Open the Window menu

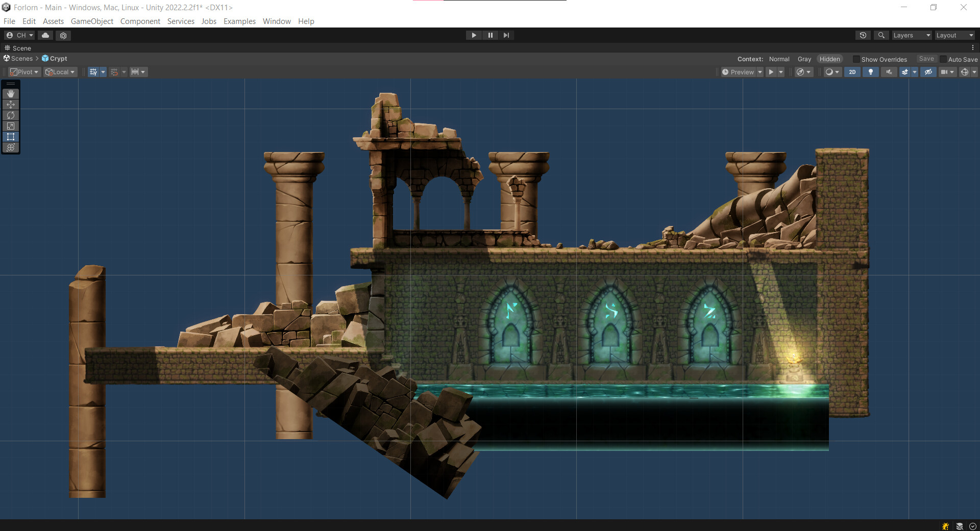coord(277,21)
